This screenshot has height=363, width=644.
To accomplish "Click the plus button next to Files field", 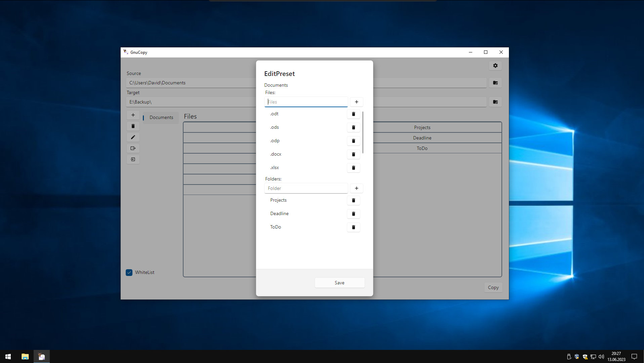I will [356, 102].
